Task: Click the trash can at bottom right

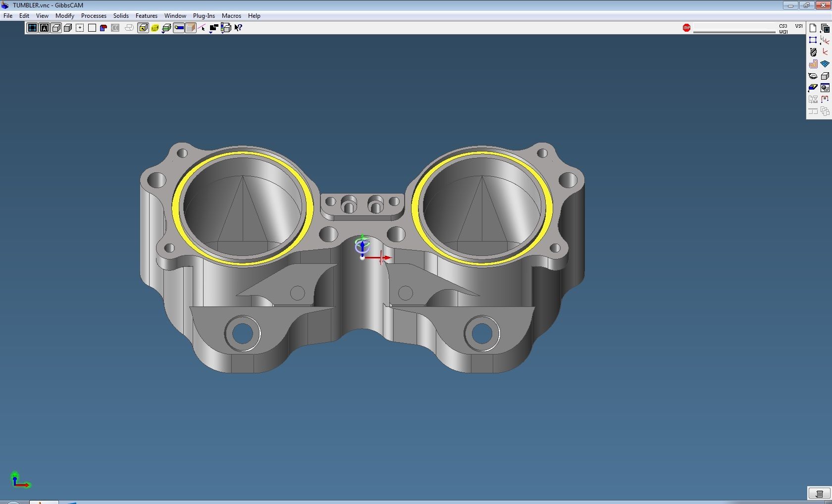Action: pos(820,494)
